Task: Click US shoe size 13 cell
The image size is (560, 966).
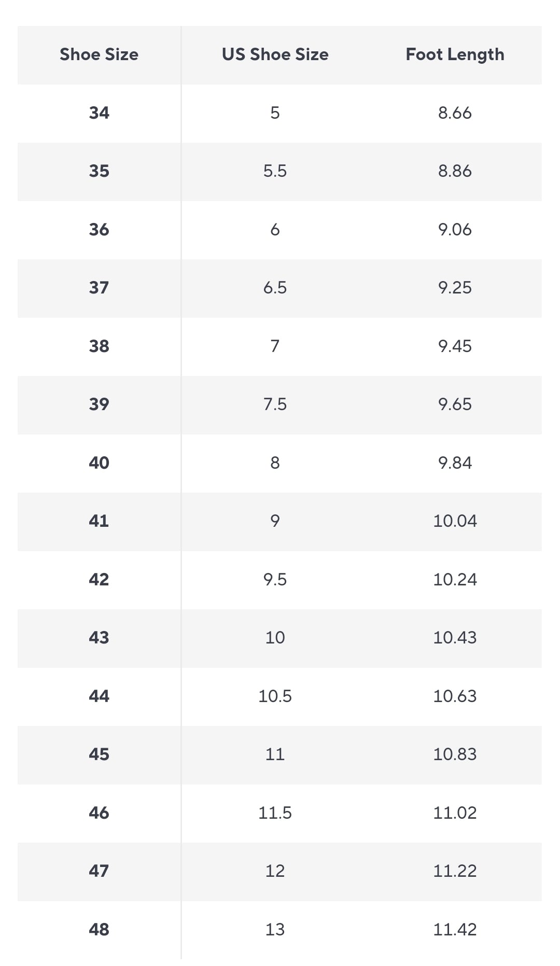Action: click(275, 929)
